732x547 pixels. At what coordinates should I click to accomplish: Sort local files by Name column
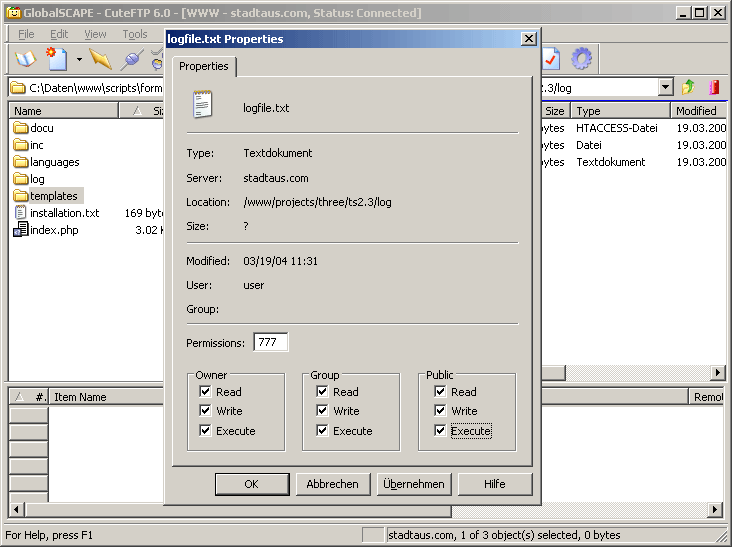click(x=63, y=111)
